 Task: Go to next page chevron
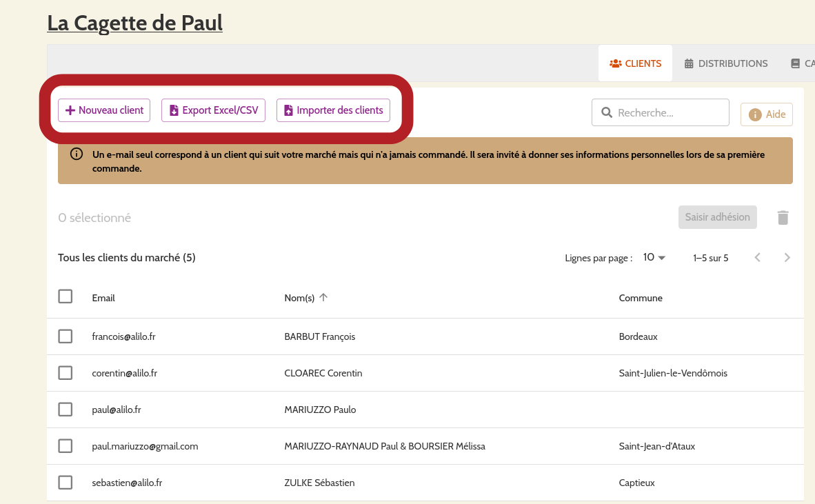point(787,258)
